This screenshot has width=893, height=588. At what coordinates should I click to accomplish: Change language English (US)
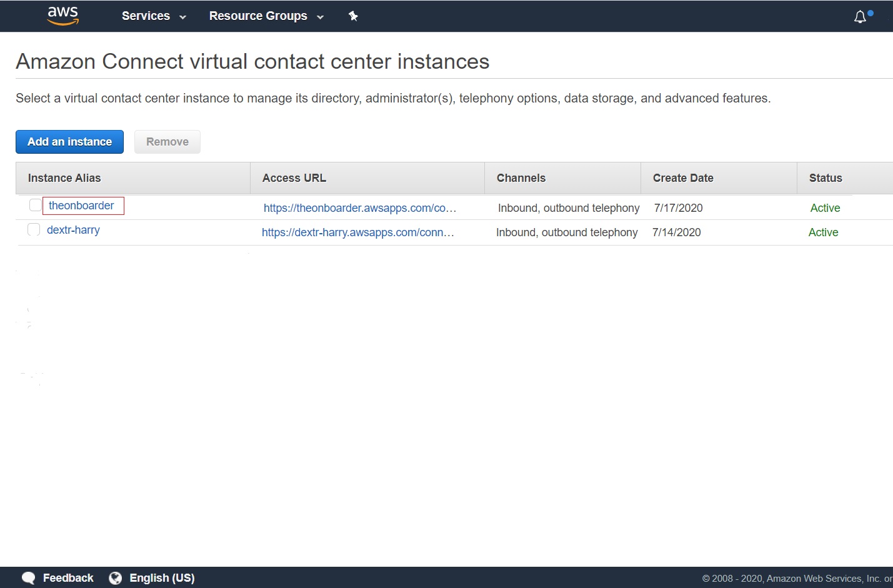pos(162,578)
